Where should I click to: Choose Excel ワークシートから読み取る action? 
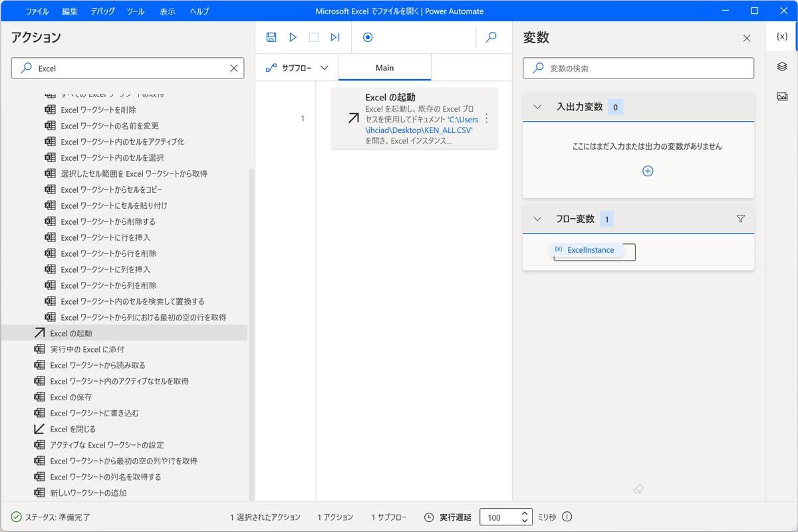tap(97, 365)
